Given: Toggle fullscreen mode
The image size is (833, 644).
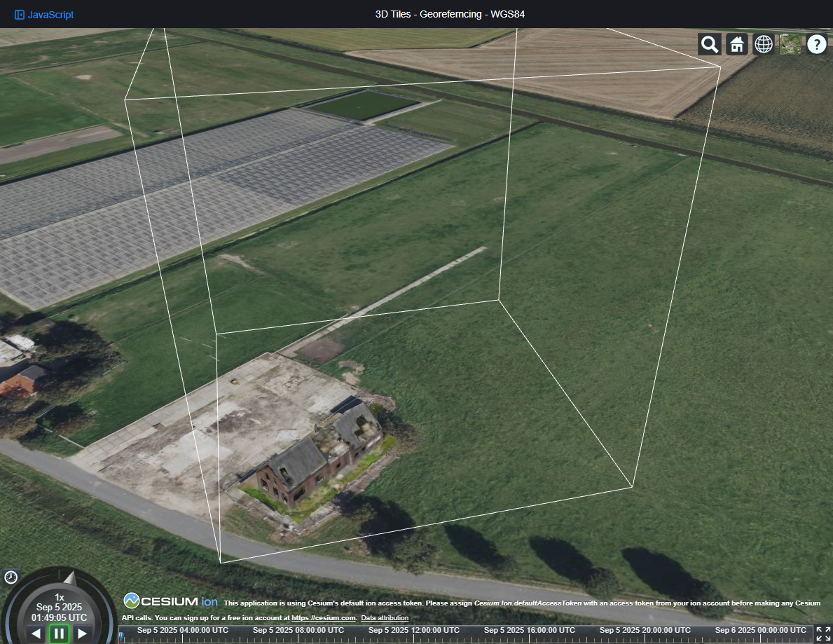Looking at the screenshot, I should (823, 634).
